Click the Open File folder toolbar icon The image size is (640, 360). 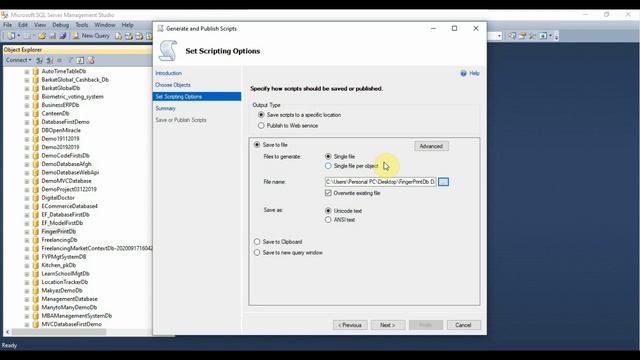point(42,36)
